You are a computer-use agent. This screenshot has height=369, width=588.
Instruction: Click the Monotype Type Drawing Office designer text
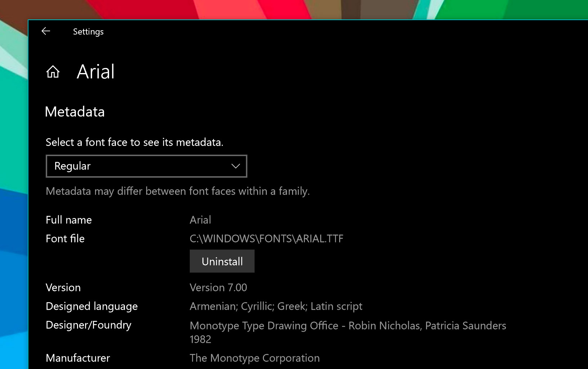click(348, 332)
